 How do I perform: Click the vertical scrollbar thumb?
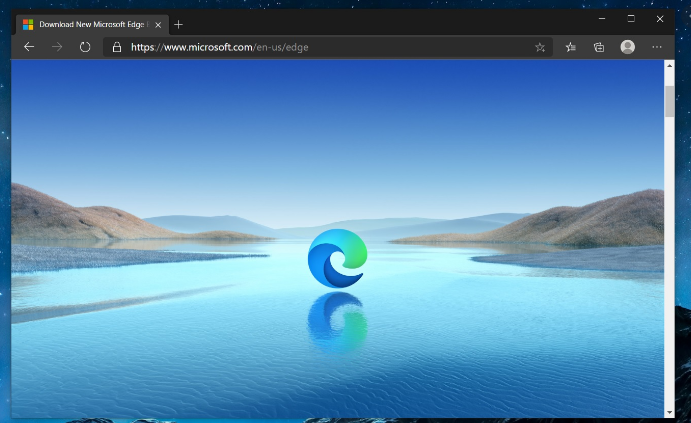click(669, 101)
